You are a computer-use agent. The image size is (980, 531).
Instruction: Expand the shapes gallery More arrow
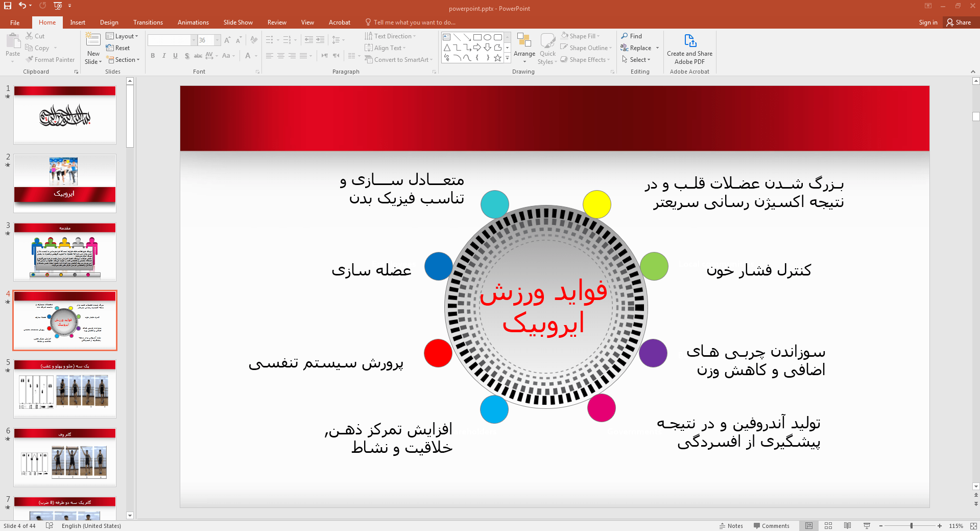click(x=507, y=58)
